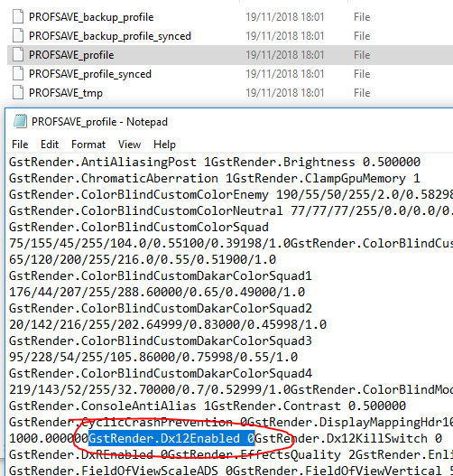
Task: Select the PROFSAVE_backup_profile file name
Action: [x=91, y=17]
